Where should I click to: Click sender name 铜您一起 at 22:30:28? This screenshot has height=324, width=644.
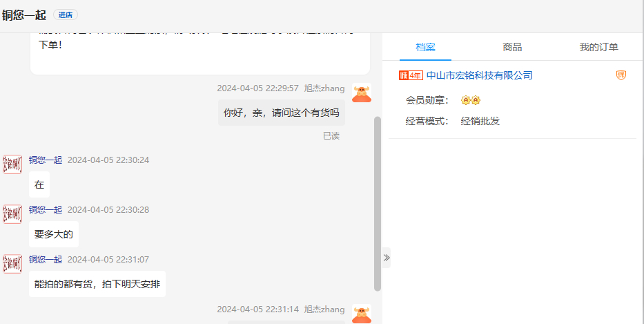tap(45, 210)
